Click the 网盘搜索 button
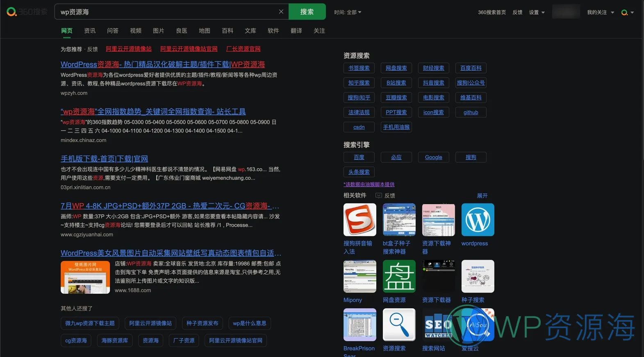644x357 pixels. (396, 68)
